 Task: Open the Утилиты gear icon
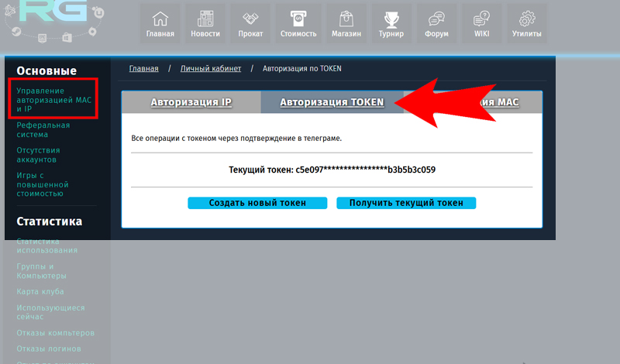pyautogui.click(x=527, y=19)
